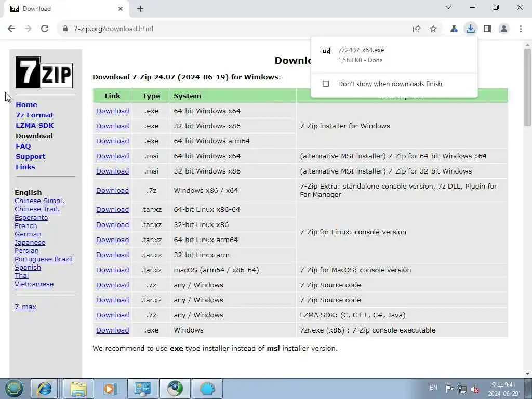
Task: Switch language to Esperanto
Action: (31, 218)
